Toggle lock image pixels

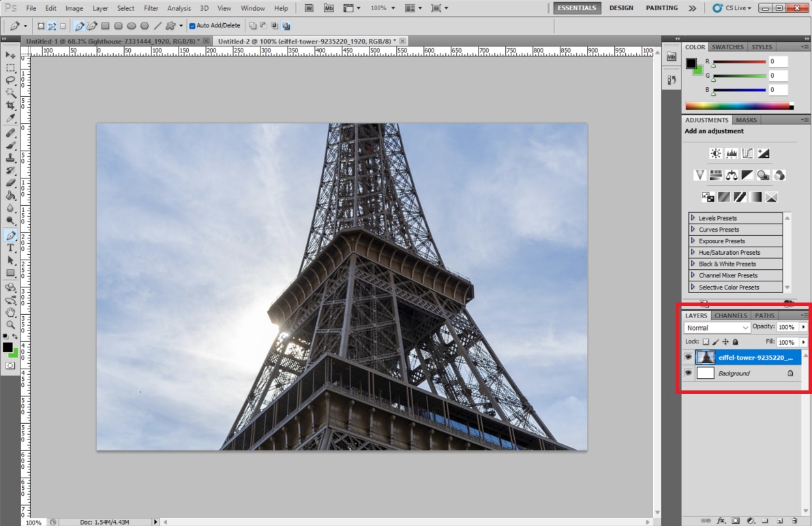click(716, 341)
